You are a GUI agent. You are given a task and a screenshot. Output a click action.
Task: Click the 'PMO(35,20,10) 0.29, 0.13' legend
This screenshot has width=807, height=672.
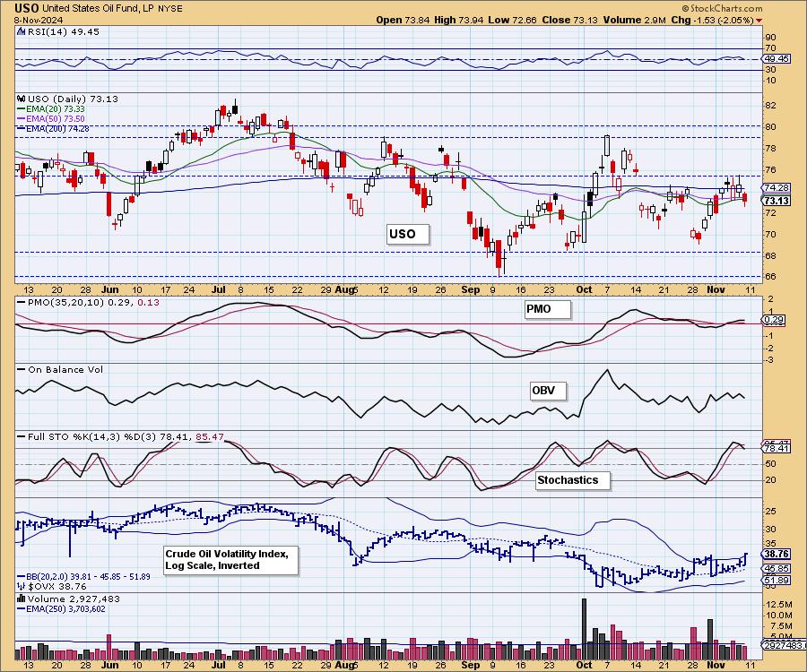click(x=88, y=302)
